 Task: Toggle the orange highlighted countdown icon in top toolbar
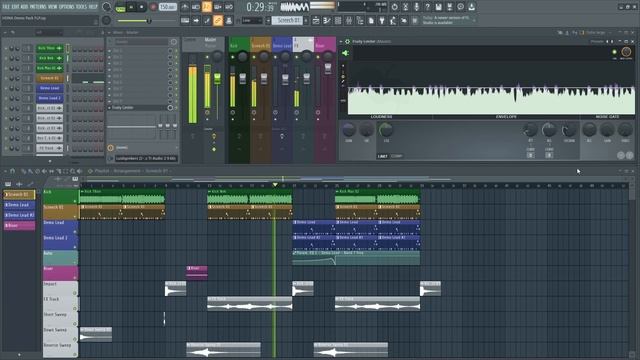(207, 7)
